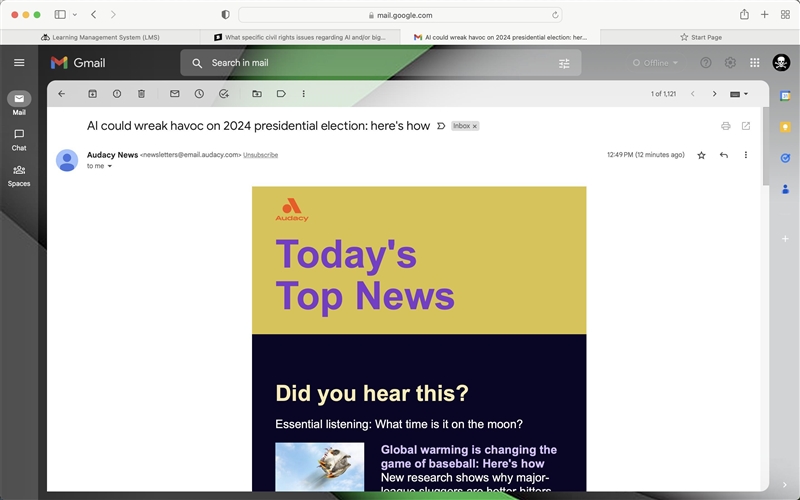Image resolution: width=800 pixels, height=500 pixels.
Task: Switch to Start Page tab
Action: pyautogui.click(x=700, y=37)
